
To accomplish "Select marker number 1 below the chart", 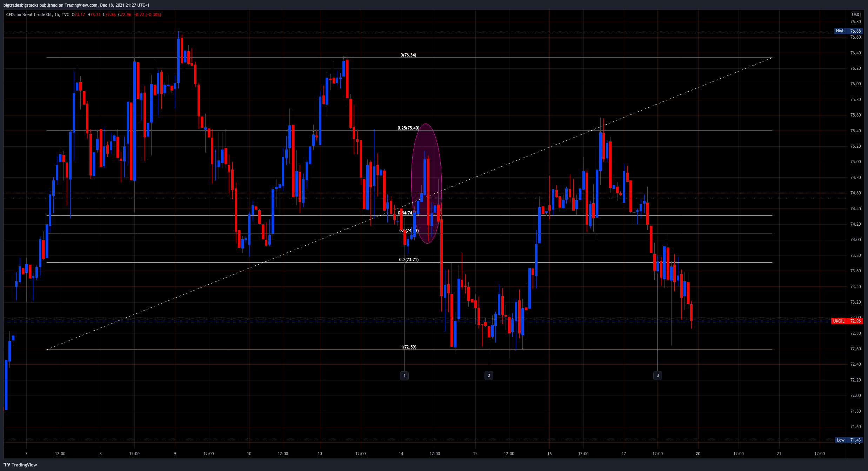I will 405,376.
